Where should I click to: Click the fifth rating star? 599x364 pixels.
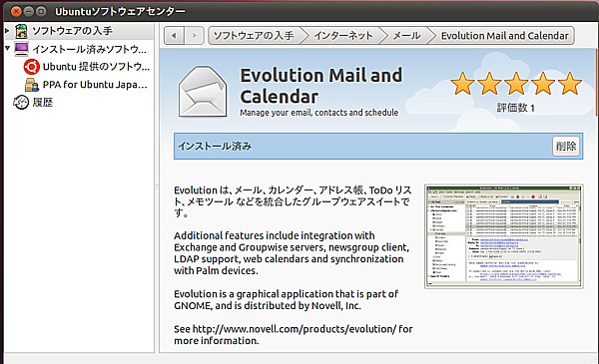coord(570,84)
